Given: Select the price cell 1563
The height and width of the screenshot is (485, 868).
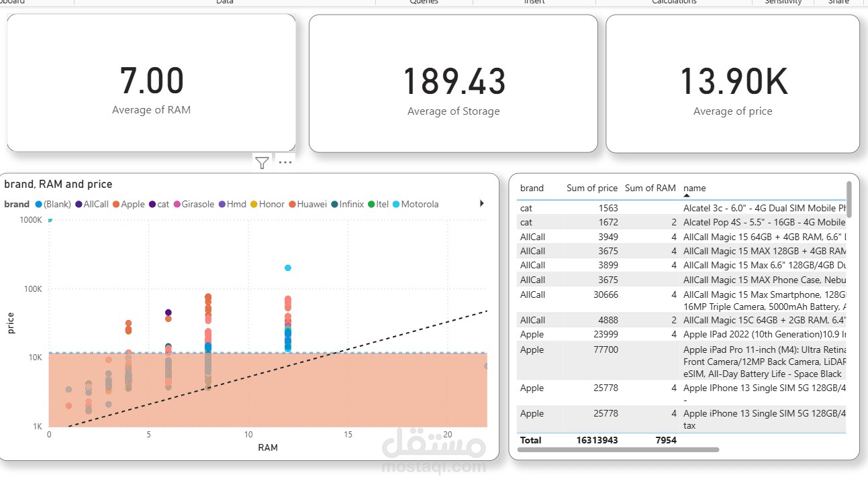Looking at the screenshot, I should 608,208.
